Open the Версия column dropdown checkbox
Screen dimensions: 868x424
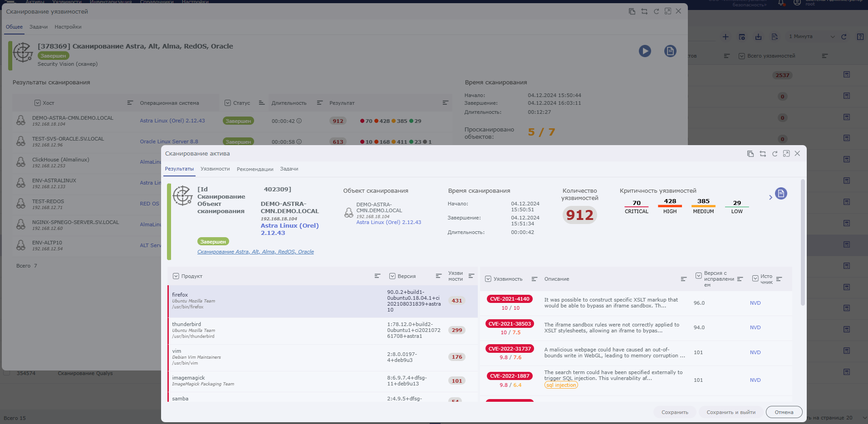click(x=392, y=276)
